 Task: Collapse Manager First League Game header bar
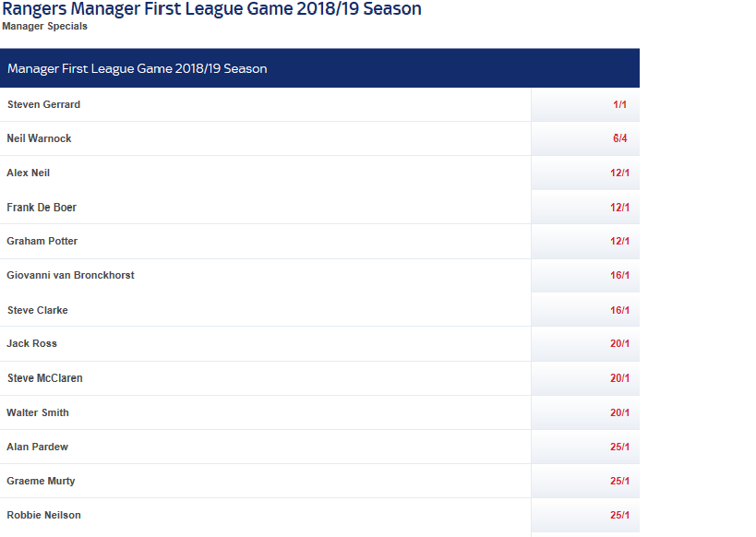click(x=319, y=68)
